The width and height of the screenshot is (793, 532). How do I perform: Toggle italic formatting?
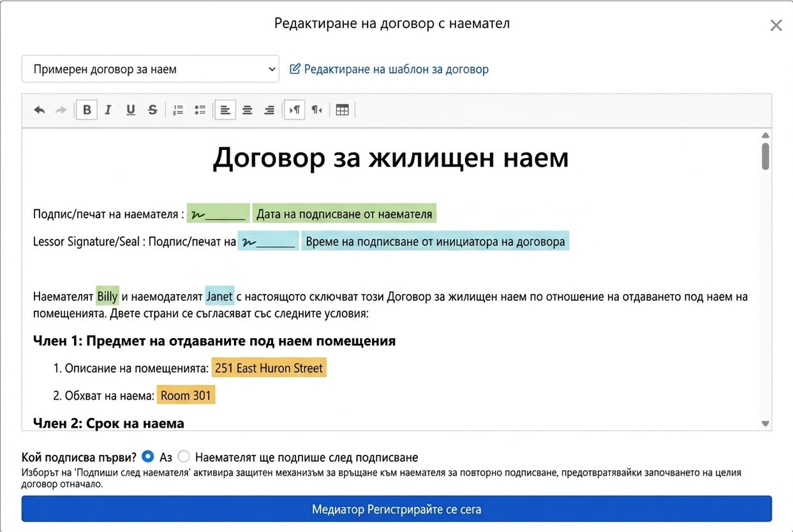pyautogui.click(x=108, y=110)
